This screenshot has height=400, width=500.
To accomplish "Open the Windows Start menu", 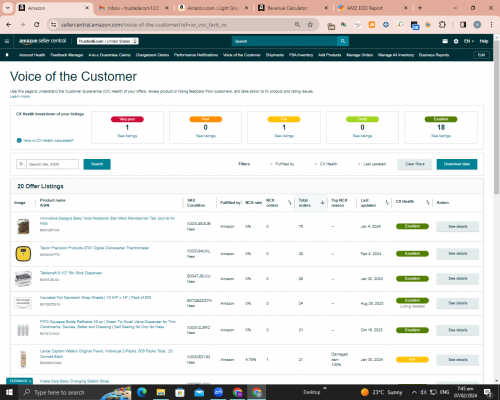I will pyautogui.click(x=9, y=392).
